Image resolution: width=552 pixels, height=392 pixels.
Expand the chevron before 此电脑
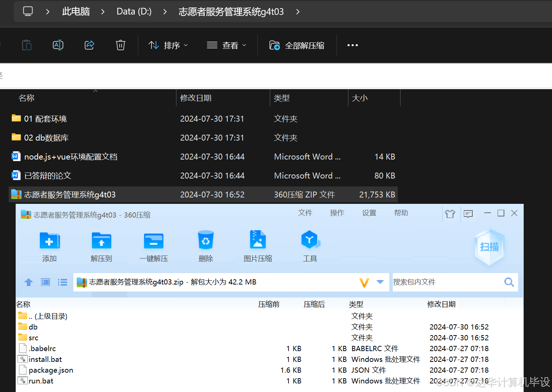click(x=48, y=12)
